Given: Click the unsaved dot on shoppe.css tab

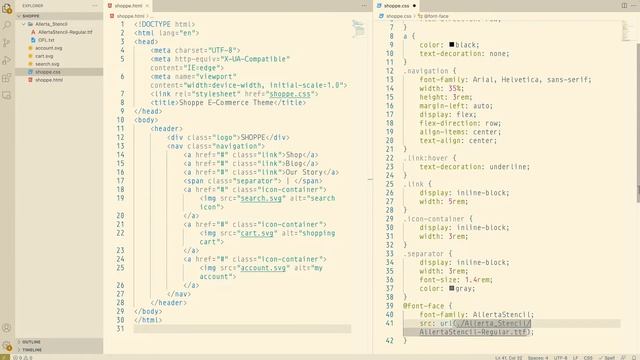Looking at the screenshot, I should click(x=414, y=6).
